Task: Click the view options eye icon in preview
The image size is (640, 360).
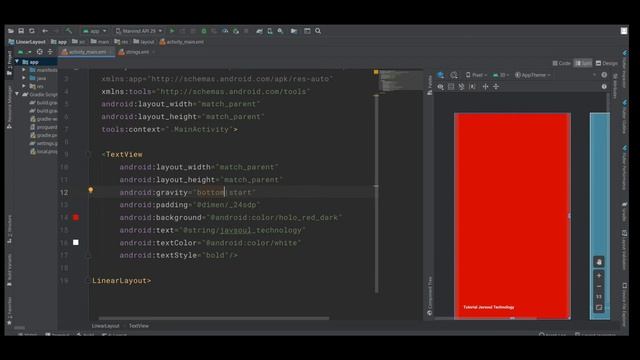Action: tap(440, 87)
